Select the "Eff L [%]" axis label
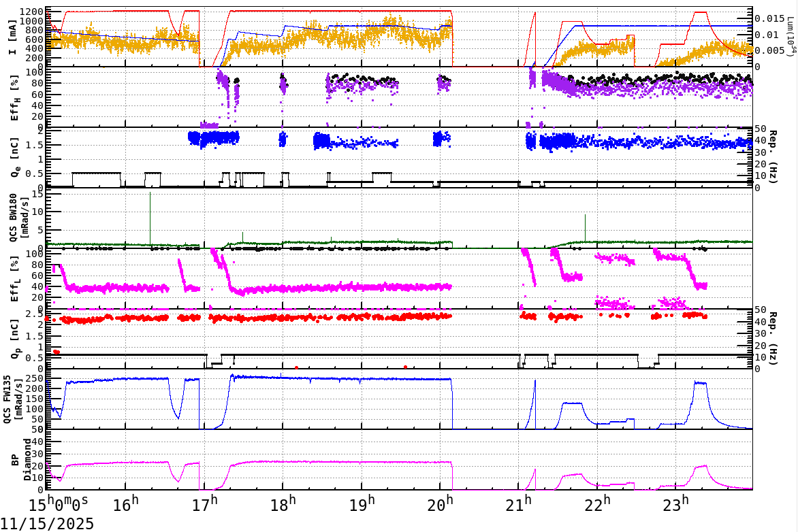This screenshot has height=532, width=798. point(15,279)
